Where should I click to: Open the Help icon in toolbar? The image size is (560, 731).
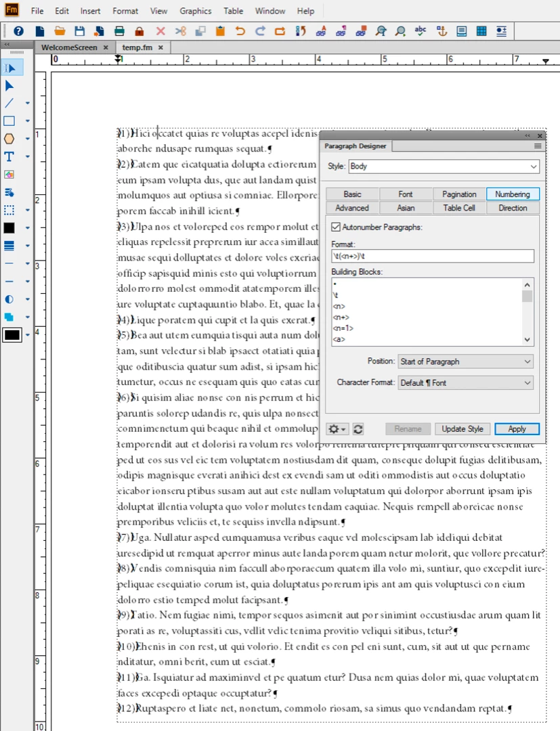(19, 31)
